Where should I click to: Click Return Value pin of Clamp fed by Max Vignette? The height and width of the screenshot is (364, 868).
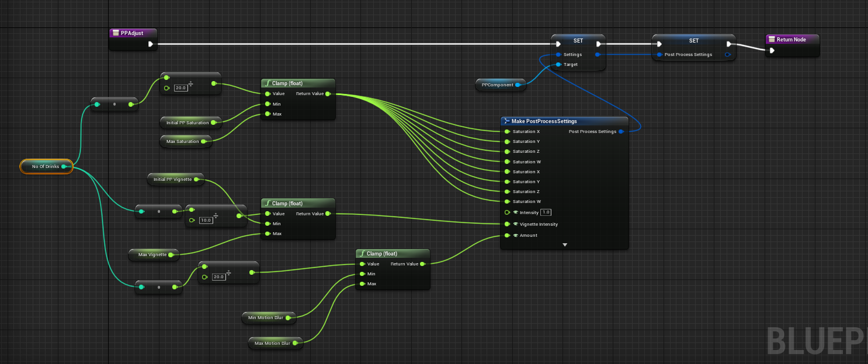point(328,214)
